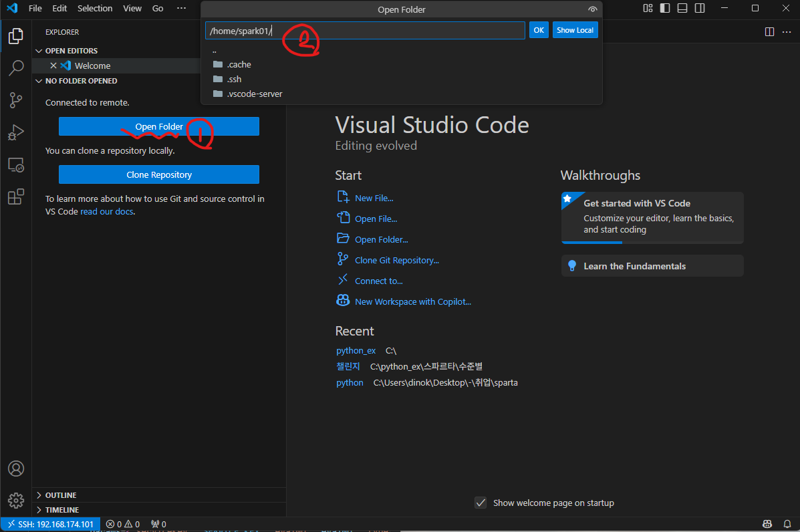Select the .ssh folder entry
This screenshot has height=532, width=800.
point(402,79)
